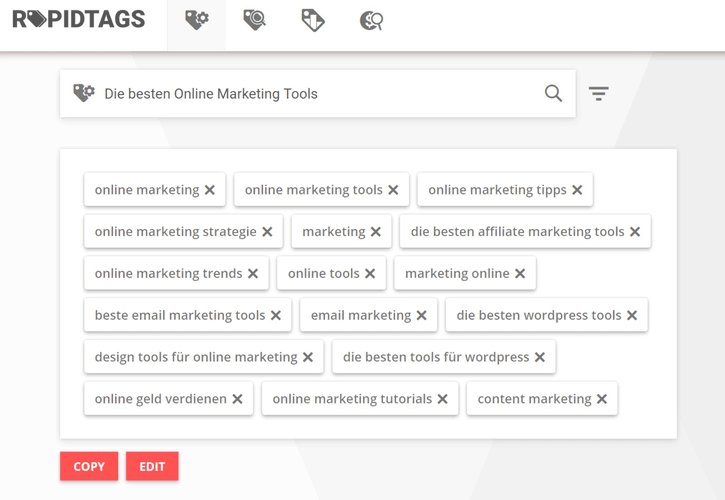Remove the 'online marketing trends' tag
The image size is (725, 500).
253,274
